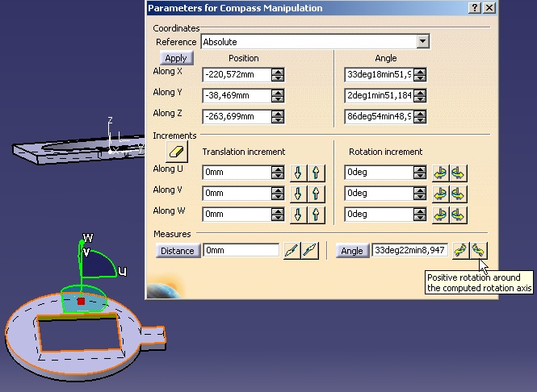Click the Along X position spinner arrows
The image size is (537, 392).
[x=278, y=75]
